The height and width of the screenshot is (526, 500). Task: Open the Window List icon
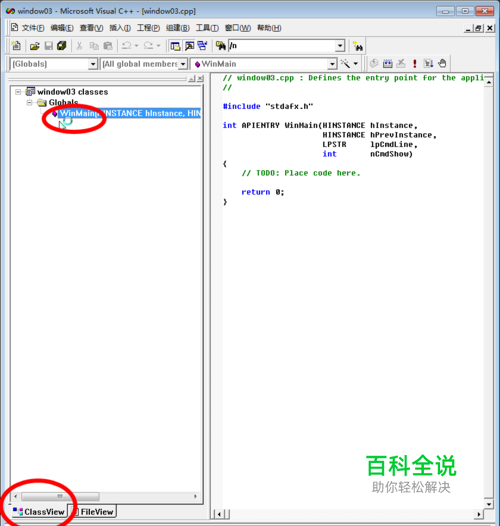pos(203,46)
